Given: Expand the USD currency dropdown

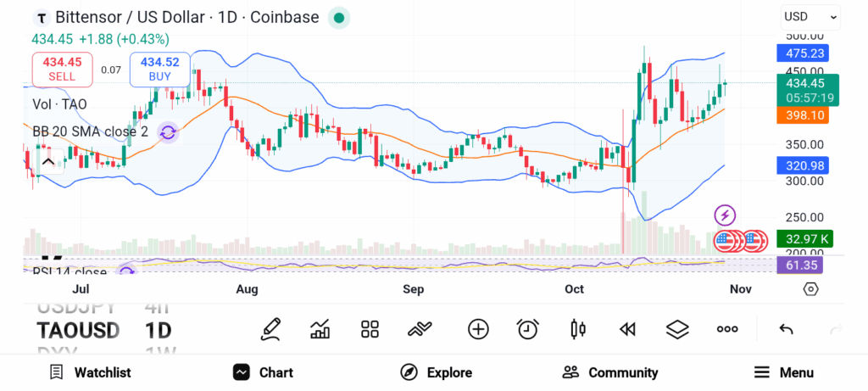Looking at the screenshot, I should click(810, 16).
